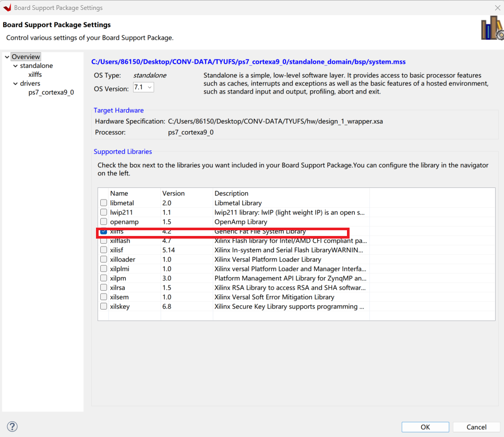Enable the libmetal library checkbox
This screenshot has height=437, width=504.
[103, 203]
